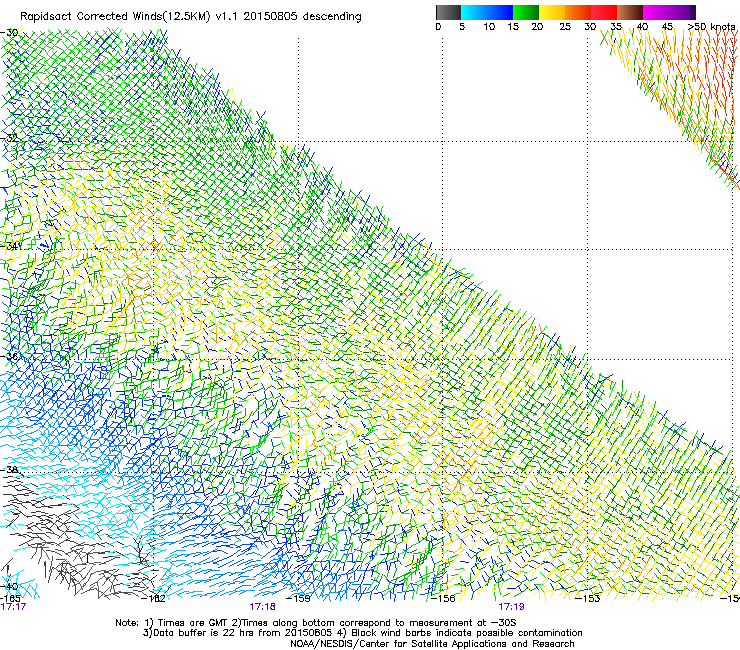Image resolution: width=740 pixels, height=650 pixels.
Task: Click the '-34' latitude axis label
Action: click(10, 246)
